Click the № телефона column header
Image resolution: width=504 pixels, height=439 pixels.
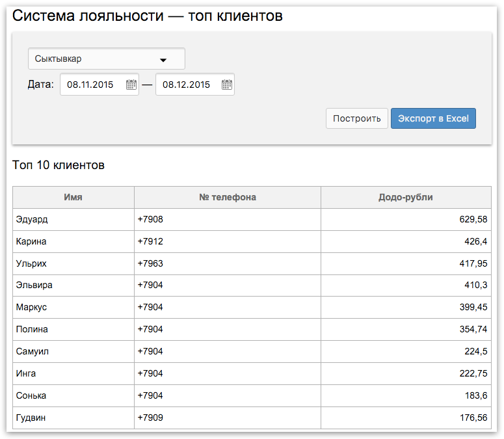pyautogui.click(x=228, y=197)
